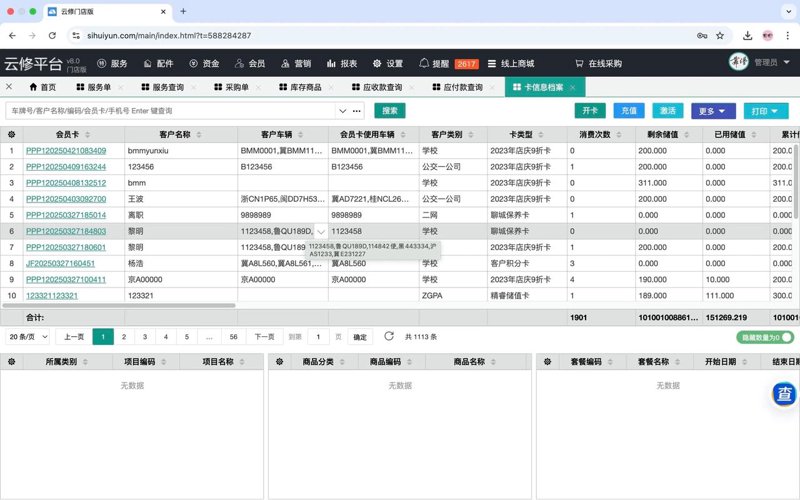Expand row 6 客户车辆 cell dropdown arrow
Viewport: 800px width, 500px height.
click(320, 232)
